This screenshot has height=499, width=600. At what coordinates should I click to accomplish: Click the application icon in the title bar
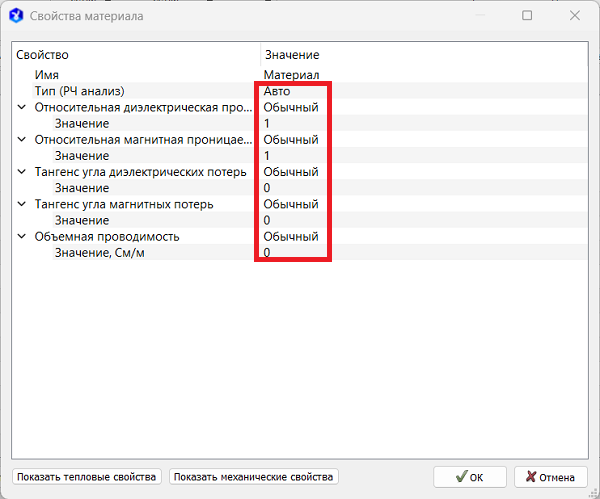tap(15, 16)
